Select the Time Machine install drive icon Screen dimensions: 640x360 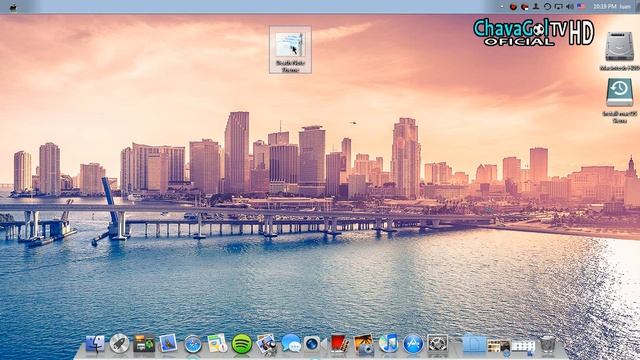(x=619, y=100)
